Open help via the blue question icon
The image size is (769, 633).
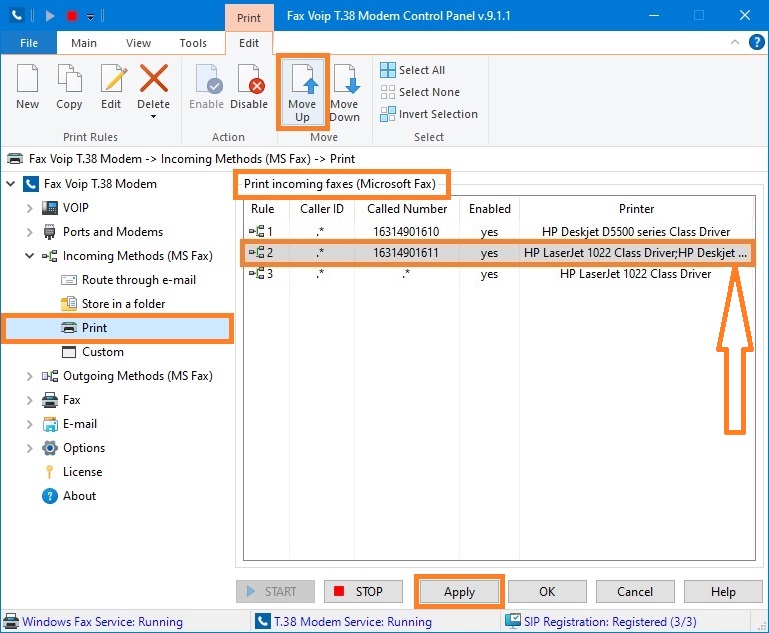tap(757, 42)
